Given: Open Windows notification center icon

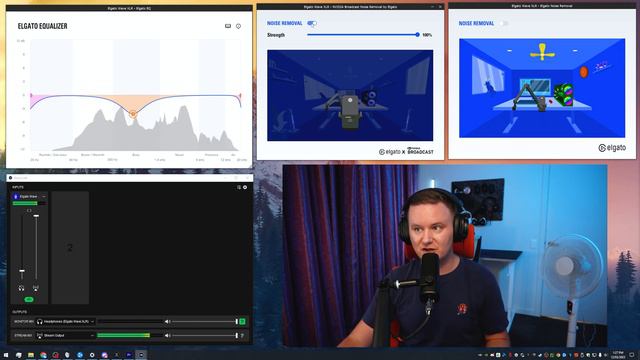Looking at the screenshot, I should (x=632, y=355).
